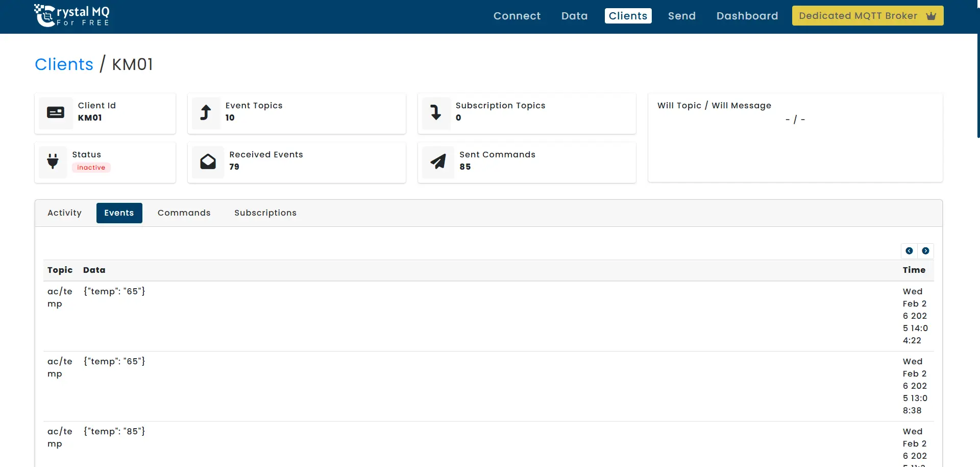Click the KM01 client id value
The height and width of the screenshot is (467, 980).
coord(90,118)
